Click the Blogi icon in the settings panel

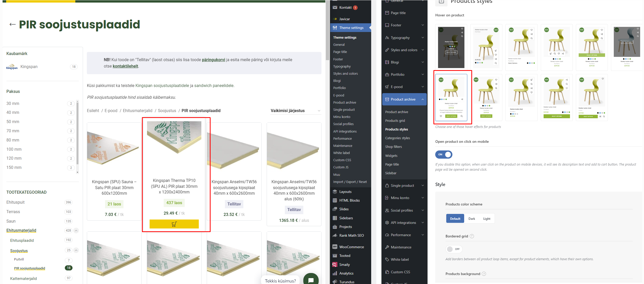coord(387,62)
